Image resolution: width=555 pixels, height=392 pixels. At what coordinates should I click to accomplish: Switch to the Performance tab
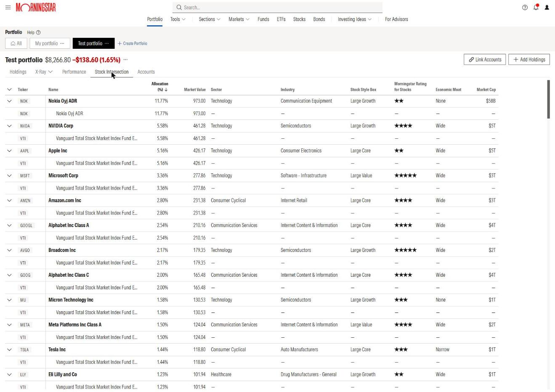(x=74, y=72)
